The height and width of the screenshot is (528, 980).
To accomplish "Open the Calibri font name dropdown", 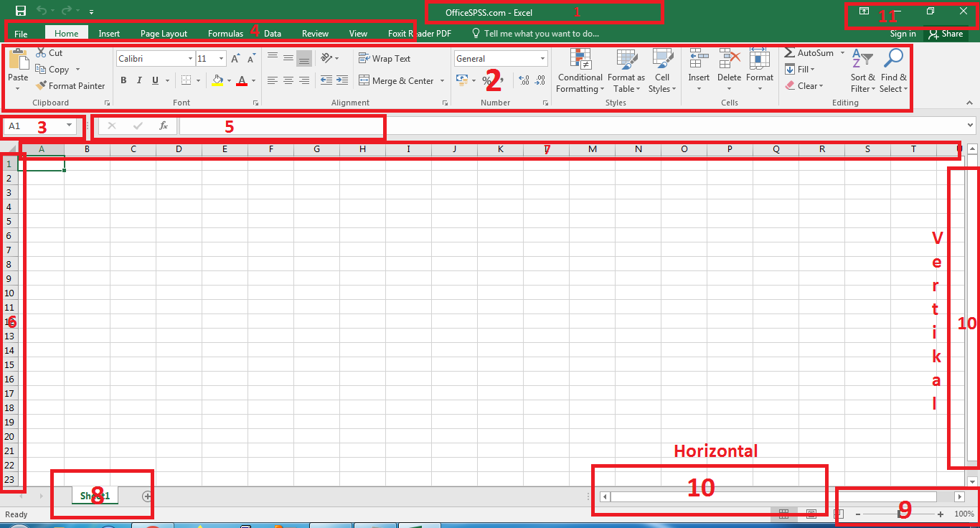I will pyautogui.click(x=190, y=59).
